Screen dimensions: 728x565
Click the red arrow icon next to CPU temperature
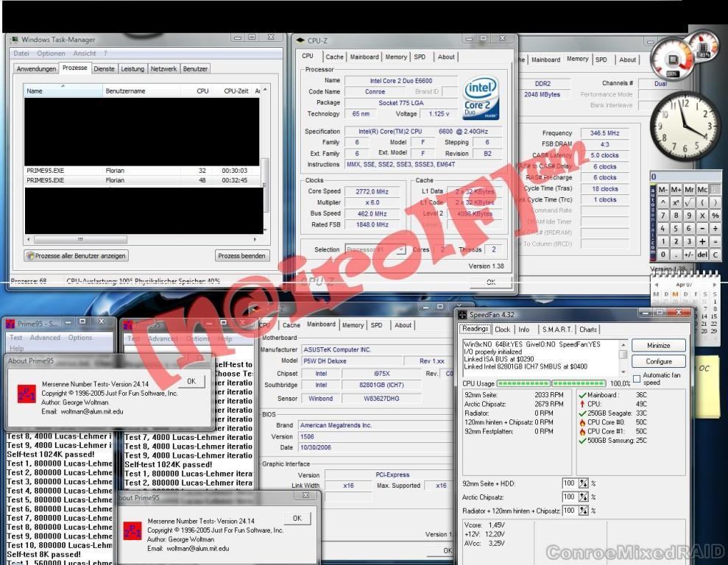[x=582, y=404]
